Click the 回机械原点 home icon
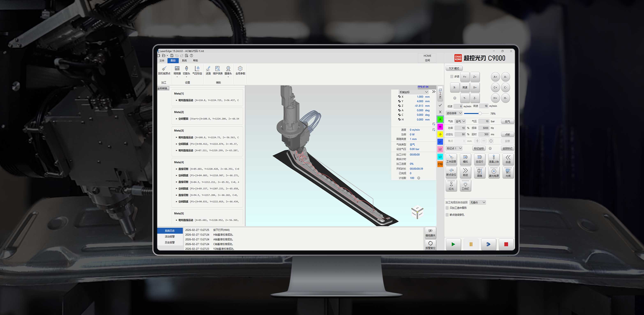 tap(164, 70)
